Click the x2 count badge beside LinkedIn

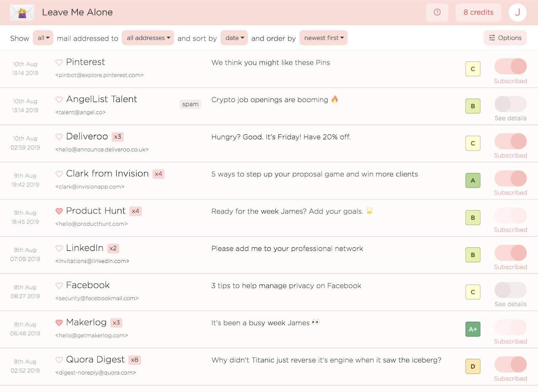point(113,248)
